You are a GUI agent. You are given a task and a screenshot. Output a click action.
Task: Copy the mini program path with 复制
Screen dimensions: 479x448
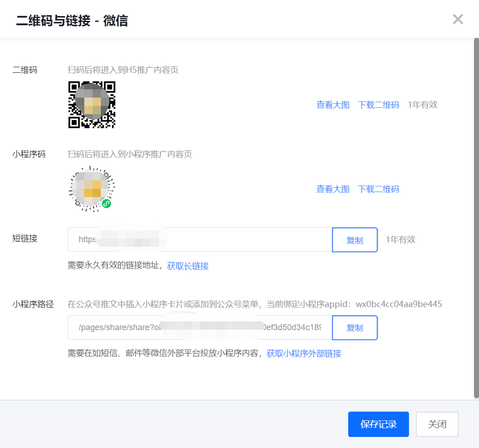coord(355,328)
